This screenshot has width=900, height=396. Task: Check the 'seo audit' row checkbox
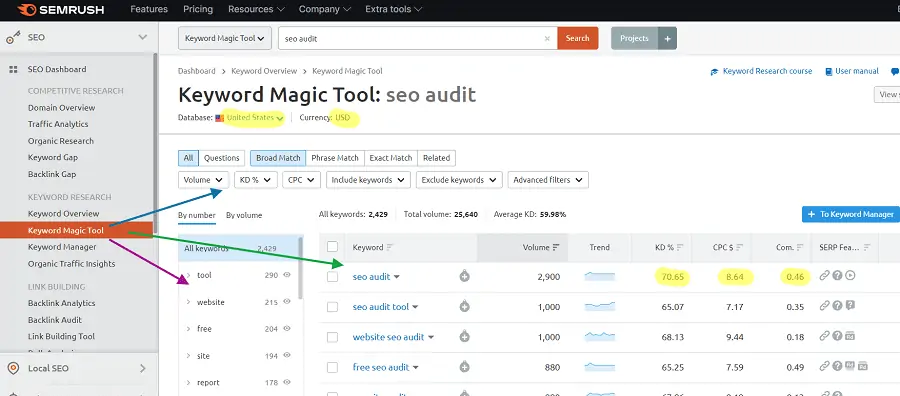point(332,277)
